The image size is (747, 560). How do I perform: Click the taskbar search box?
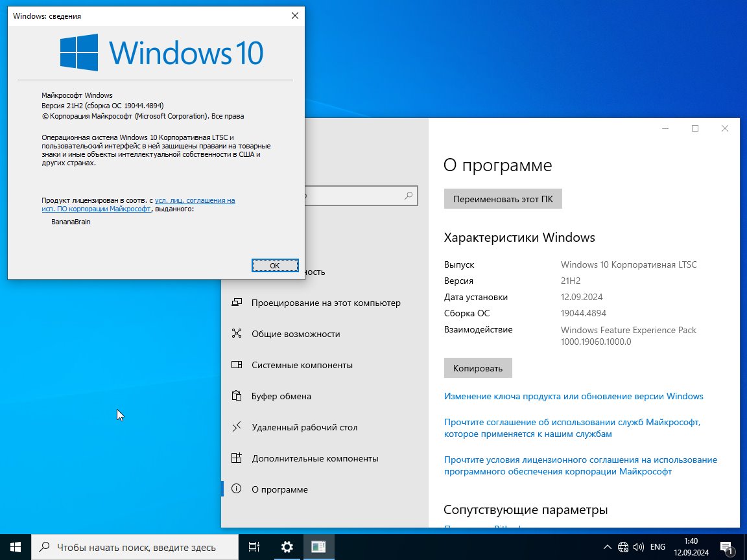click(135, 547)
